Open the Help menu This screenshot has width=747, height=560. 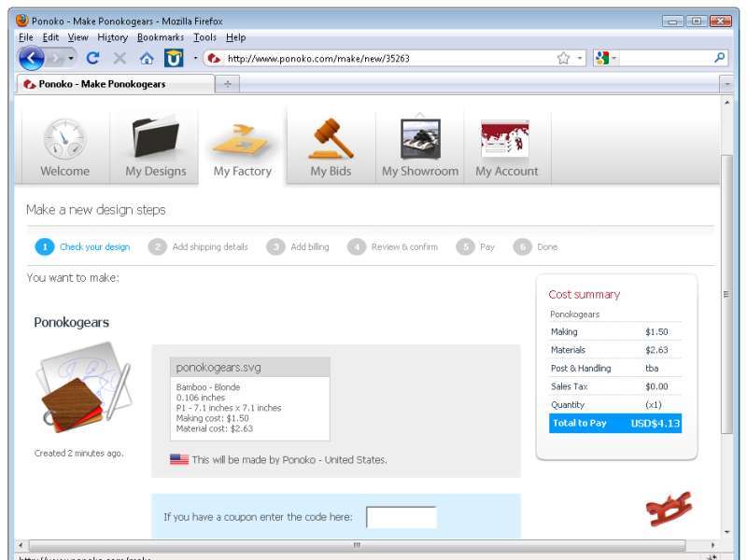(x=236, y=37)
